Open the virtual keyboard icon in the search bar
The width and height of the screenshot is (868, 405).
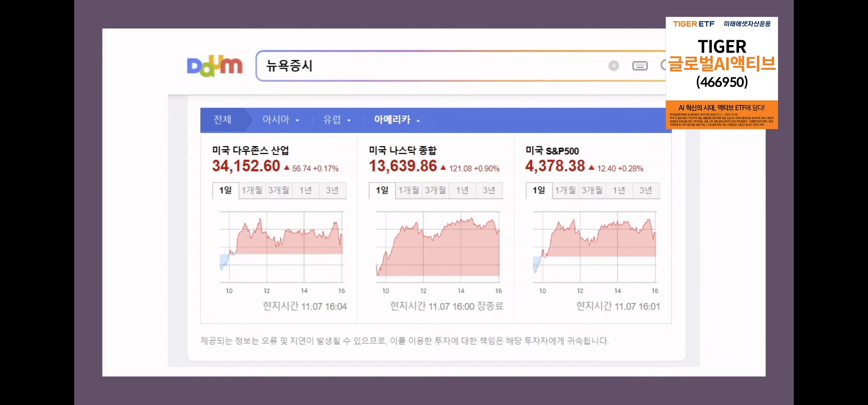[x=640, y=66]
